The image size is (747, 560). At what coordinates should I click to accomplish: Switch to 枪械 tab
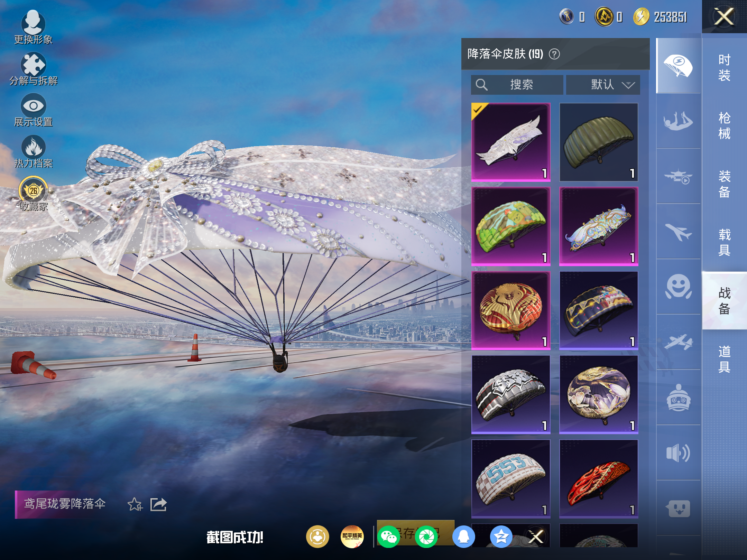click(724, 126)
